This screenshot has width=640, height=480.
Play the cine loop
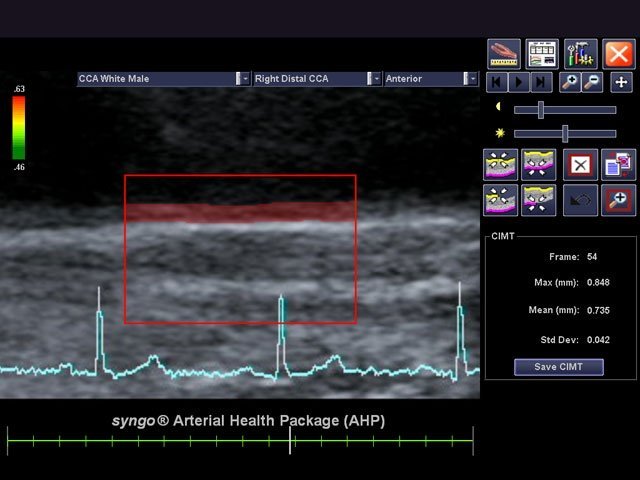point(519,82)
